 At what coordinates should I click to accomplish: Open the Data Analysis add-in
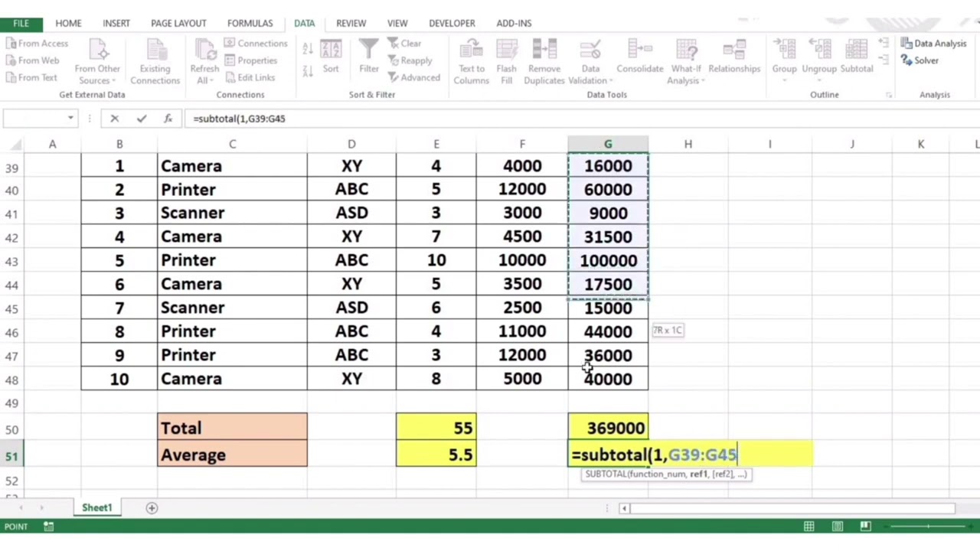[934, 44]
